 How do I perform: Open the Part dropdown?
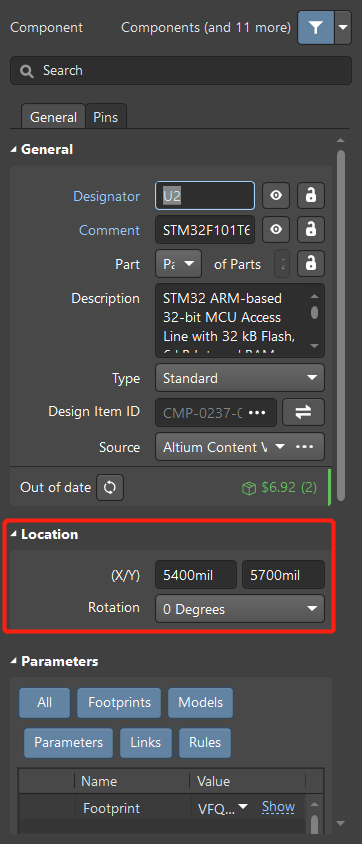(x=179, y=264)
